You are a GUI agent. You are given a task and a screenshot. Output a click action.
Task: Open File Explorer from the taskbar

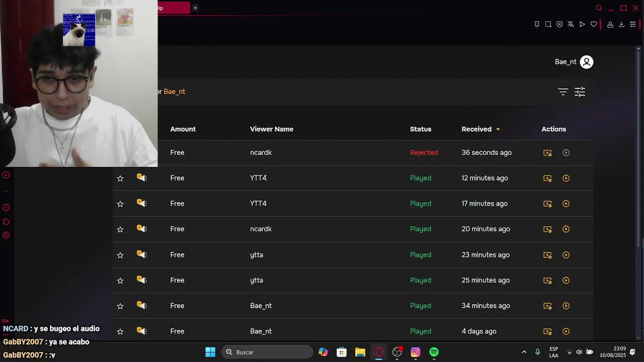[x=360, y=352]
